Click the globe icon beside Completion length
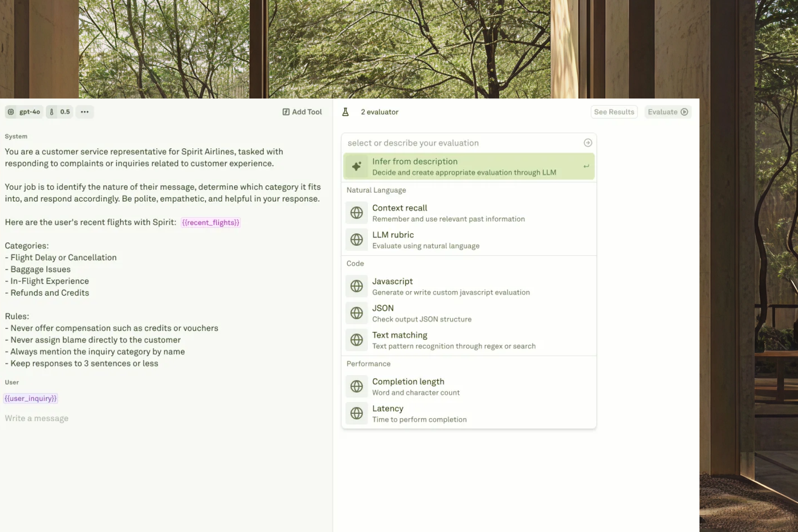 click(x=357, y=387)
